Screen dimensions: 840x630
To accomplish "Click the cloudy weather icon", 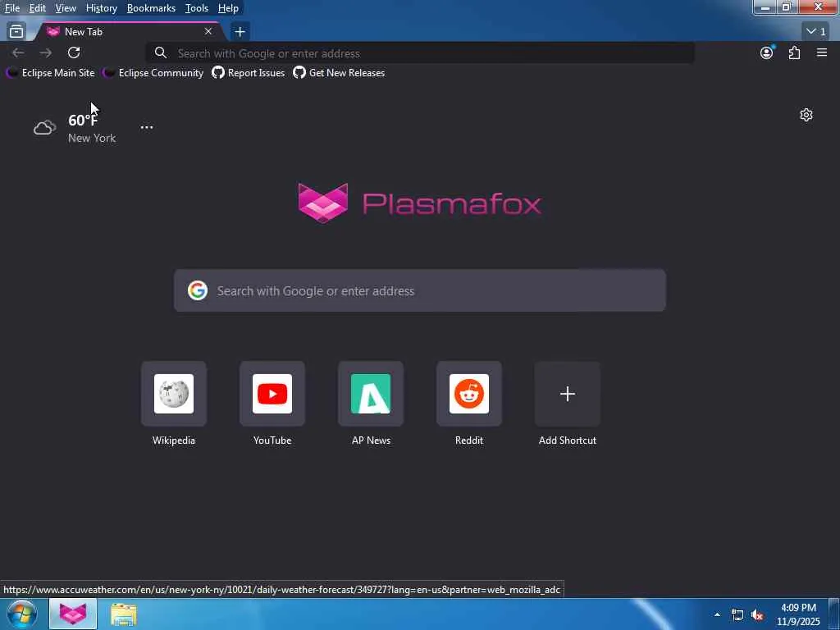I will 45,127.
